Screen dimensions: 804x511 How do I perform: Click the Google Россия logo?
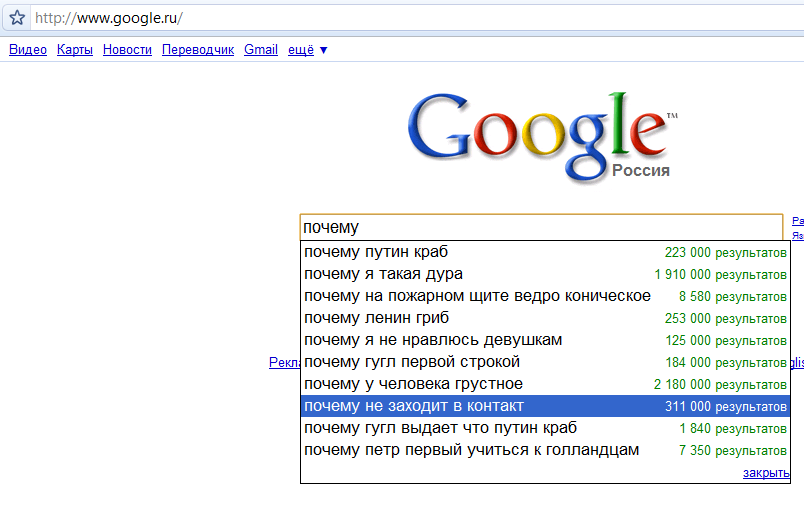click(x=542, y=137)
